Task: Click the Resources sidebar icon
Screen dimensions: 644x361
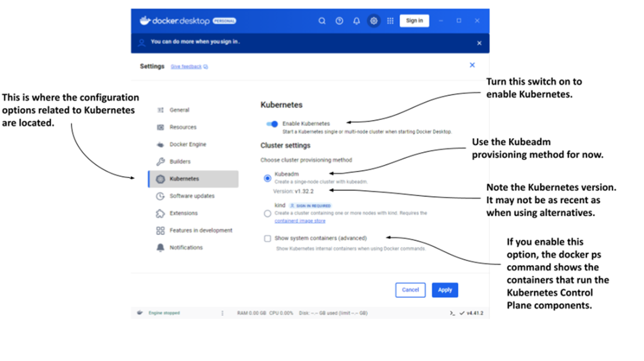Action: click(160, 127)
